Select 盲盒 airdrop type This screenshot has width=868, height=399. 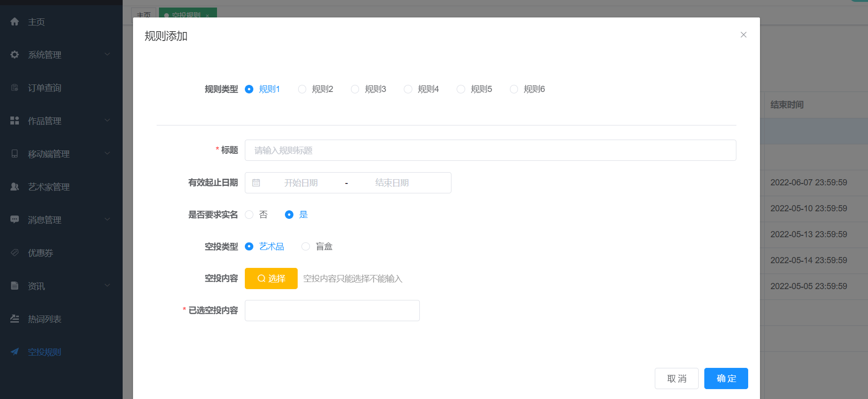pos(306,247)
